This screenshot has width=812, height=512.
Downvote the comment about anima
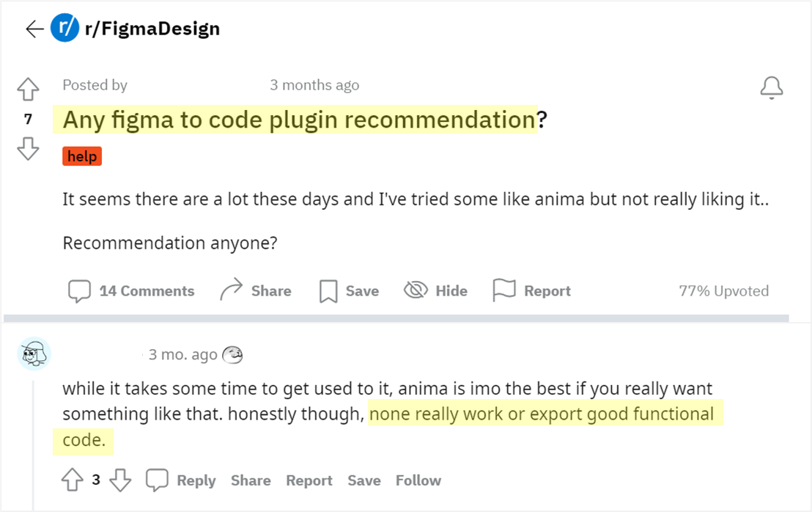[119, 480]
